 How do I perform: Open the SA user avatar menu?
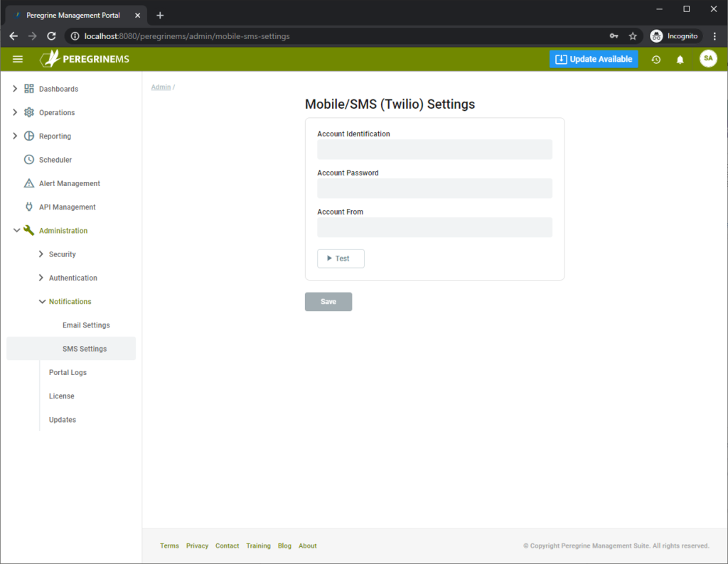pos(708,59)
